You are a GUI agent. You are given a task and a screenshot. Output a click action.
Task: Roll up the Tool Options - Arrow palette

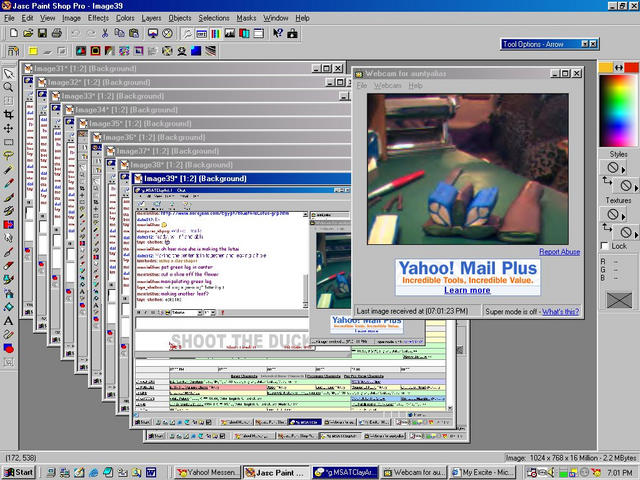point(584,44)
